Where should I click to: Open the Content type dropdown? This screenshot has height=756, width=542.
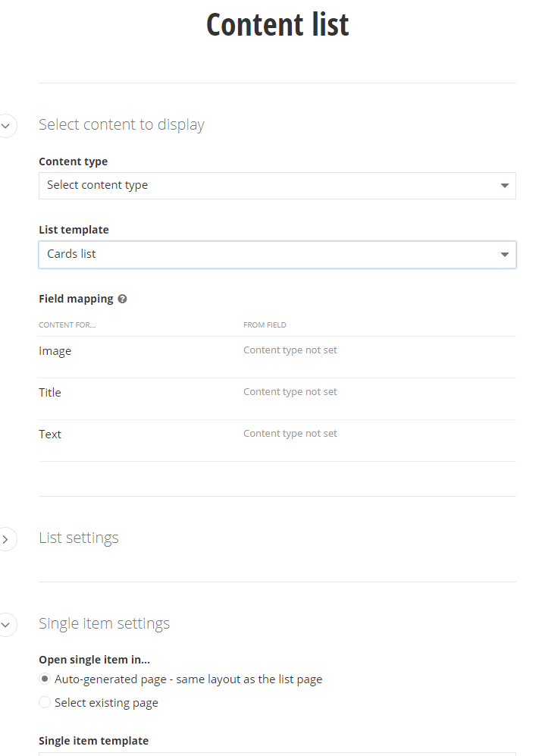277,186
